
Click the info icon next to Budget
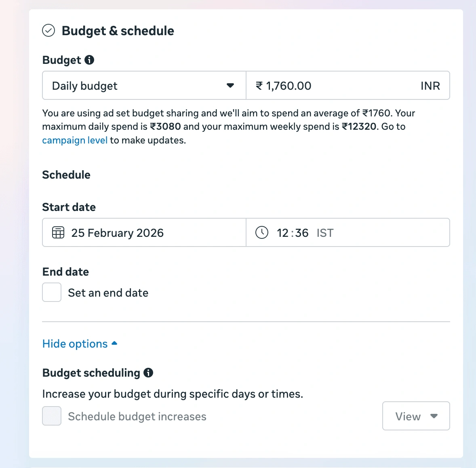(90, 60)
